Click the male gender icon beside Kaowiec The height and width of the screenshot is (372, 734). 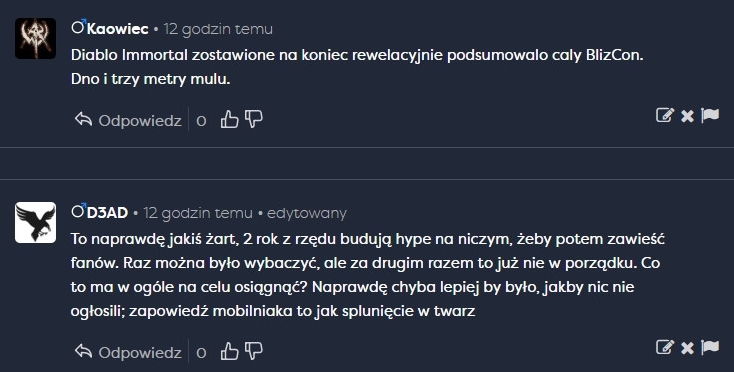(79, 26)
